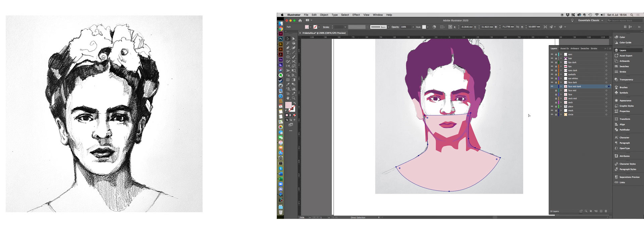Image resolution: width=644 pixels, height=234 pixels.
Task: Pick the Paintbrush tool
Action: click(x=294, y=57)
